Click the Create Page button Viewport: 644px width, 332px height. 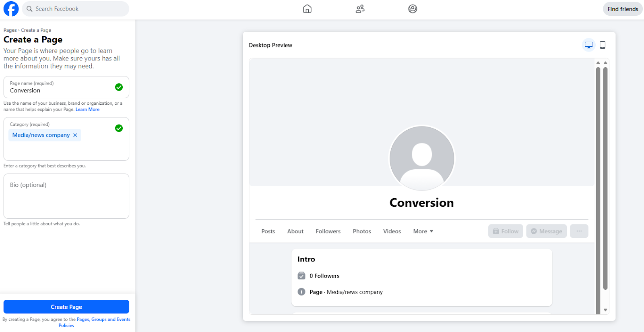click(x=66, y=307)
